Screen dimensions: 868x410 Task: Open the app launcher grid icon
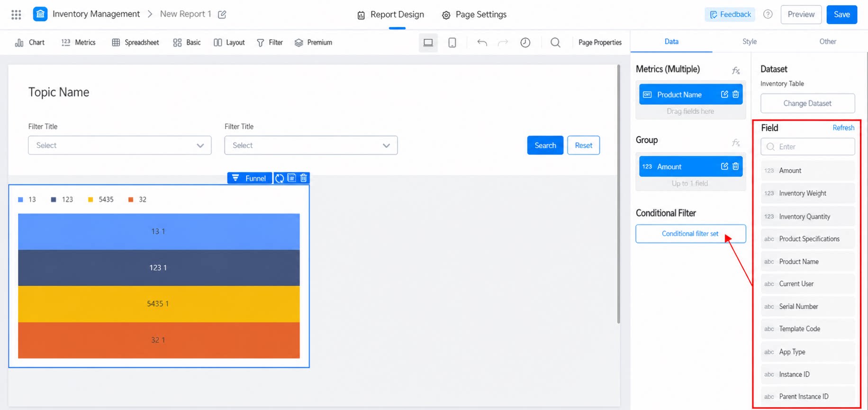point(16,15)
